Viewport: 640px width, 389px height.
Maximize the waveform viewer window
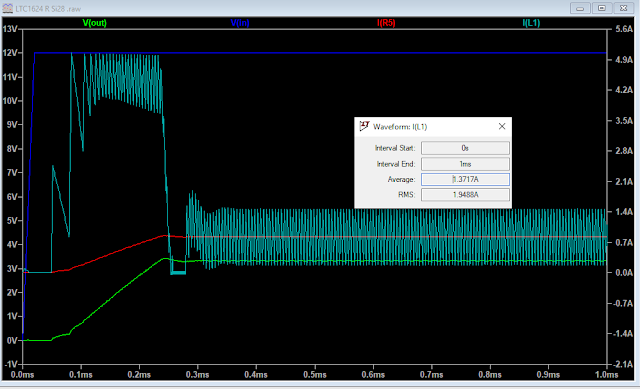coord(602,8)
